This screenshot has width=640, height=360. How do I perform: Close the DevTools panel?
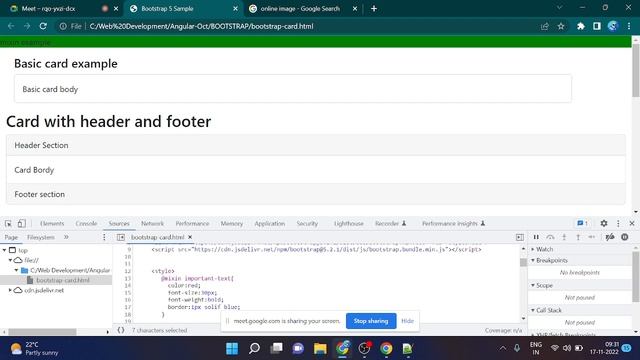(x=632, y=223)
